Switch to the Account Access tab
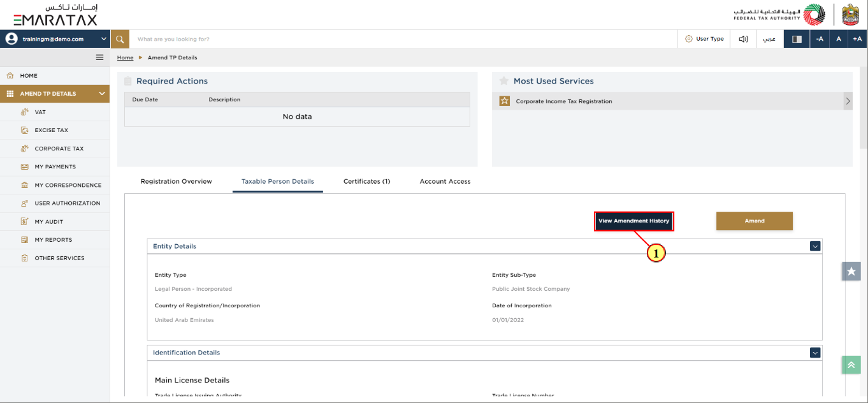Screen dimensions: 868x403 coord(445,182)
